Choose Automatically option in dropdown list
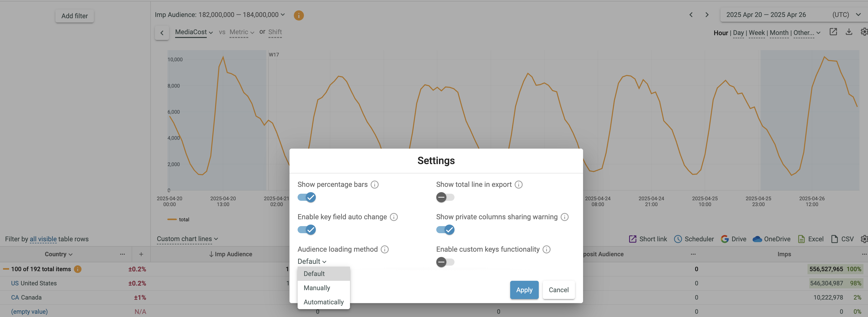The image size is (868, 317). pyautogui.click(x=323, y=302)
